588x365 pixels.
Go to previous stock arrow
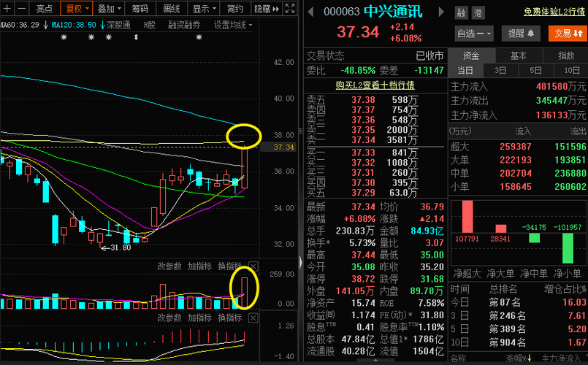pyautogui.click(x=310, y=12)
